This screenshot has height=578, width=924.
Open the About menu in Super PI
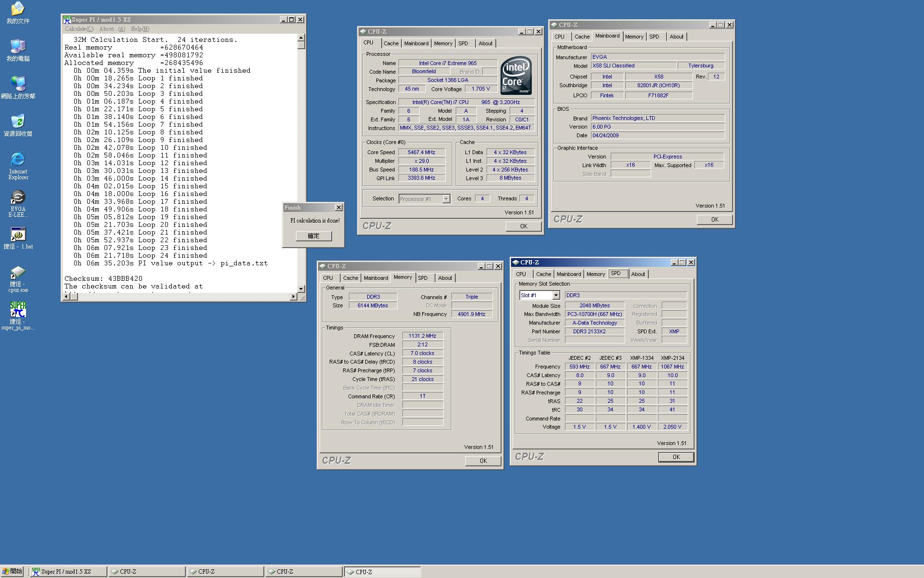click(112, 29)
